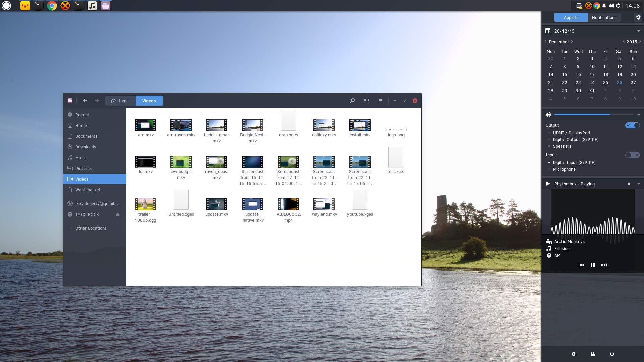
Task: Switch the file manager to grid view toggle
Action: click(x=366, y=101)
